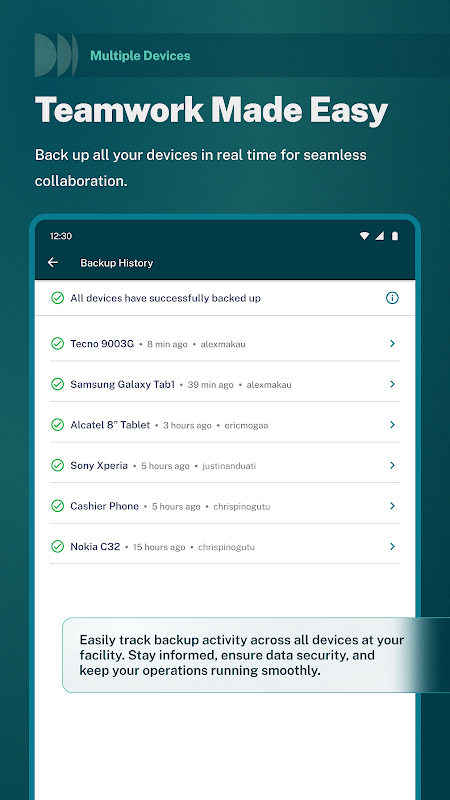Screen dimensions: 450x800
Task: Click the checkmark on 'All devices' status
Action: point(58,298)
